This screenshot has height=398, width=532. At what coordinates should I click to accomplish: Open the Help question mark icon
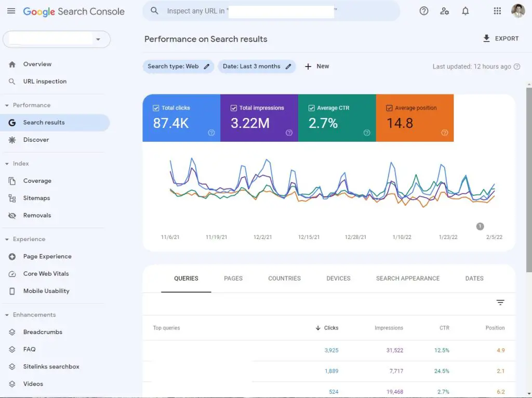(424, 11)
